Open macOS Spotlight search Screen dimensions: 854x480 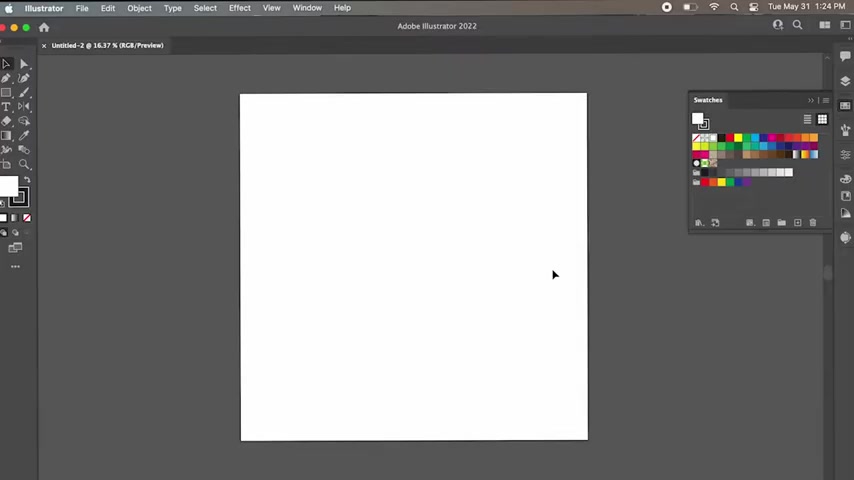click(x=734, y=8)
